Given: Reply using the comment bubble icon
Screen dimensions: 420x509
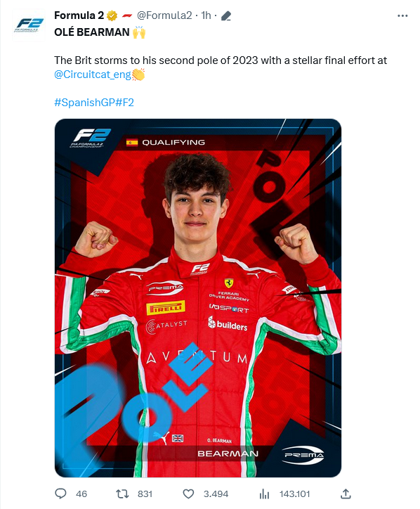Looking at the screenshot, I should (x=60, y=494).
